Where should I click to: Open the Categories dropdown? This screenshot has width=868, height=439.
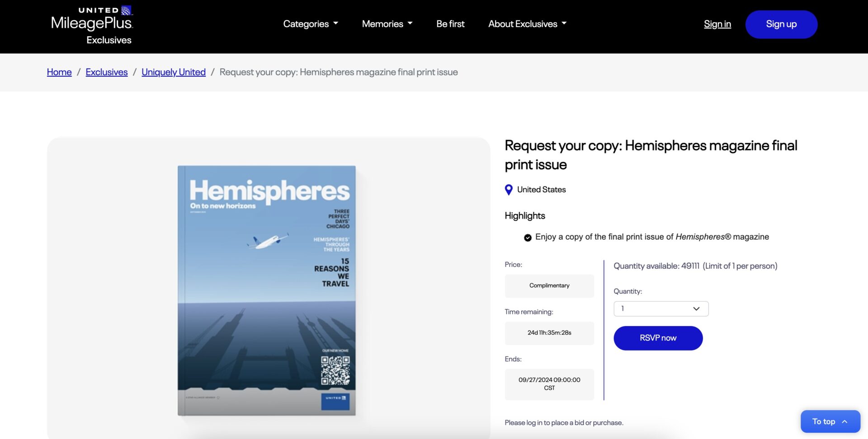point(310,24)
